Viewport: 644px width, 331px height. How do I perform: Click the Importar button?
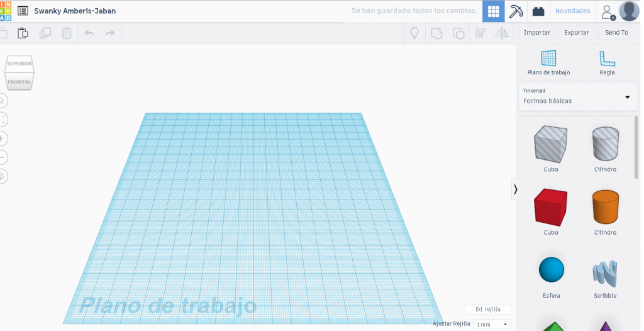536,33
